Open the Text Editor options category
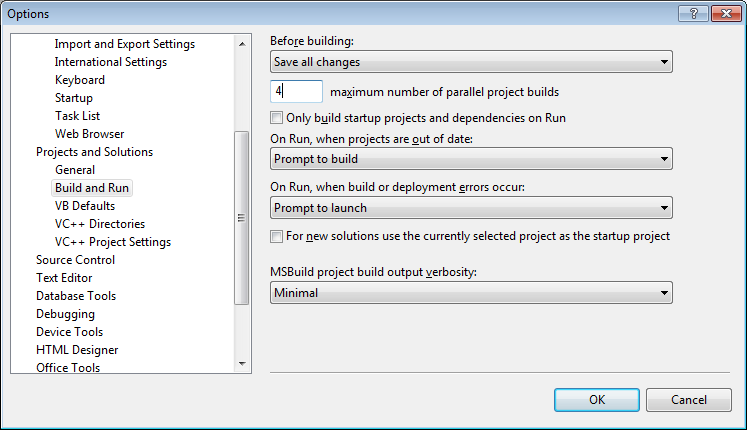Image resolution: width=747 pixels, height=430 pixels. pyautogui.click(x=64, y=278)
